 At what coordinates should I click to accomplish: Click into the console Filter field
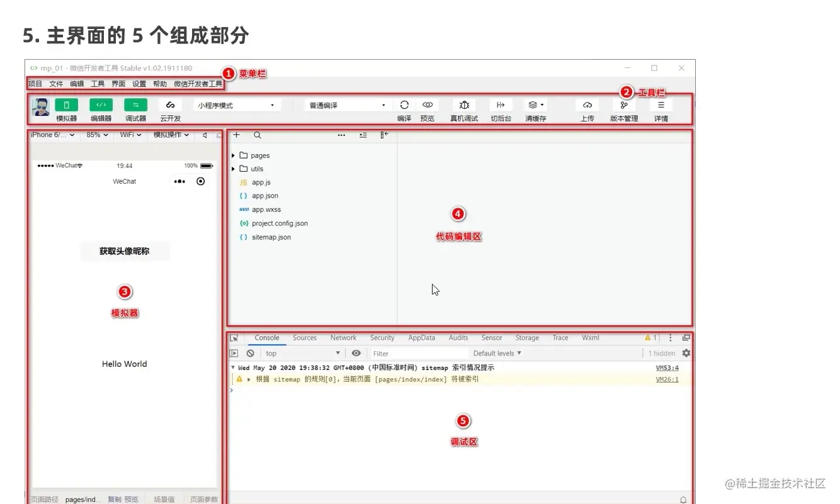419,354
